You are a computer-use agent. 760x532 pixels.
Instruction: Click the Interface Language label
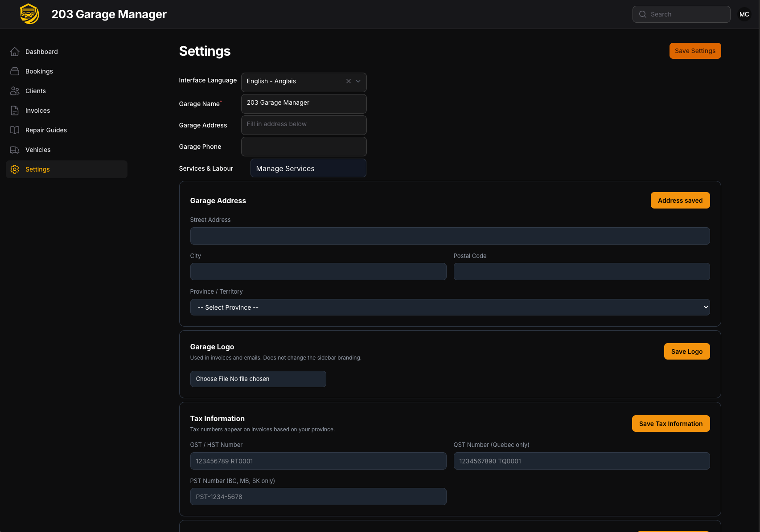click(x=208, y=80)
